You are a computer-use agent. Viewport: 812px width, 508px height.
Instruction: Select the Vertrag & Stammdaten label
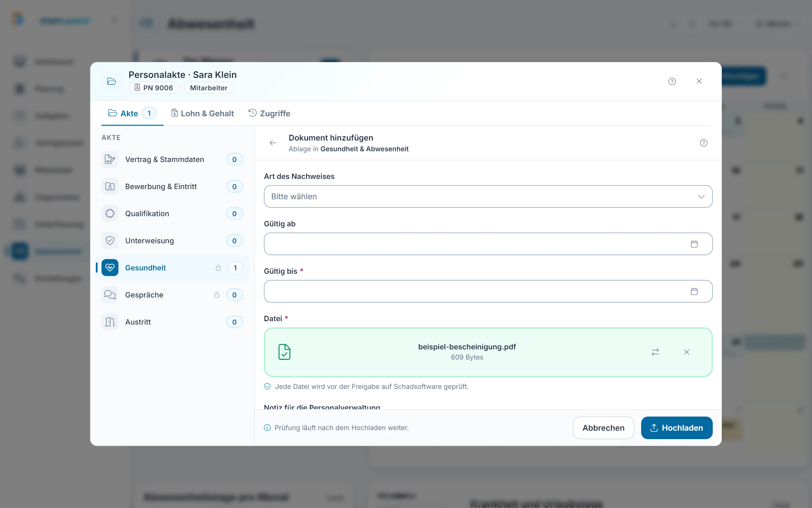tap(164, 159)
